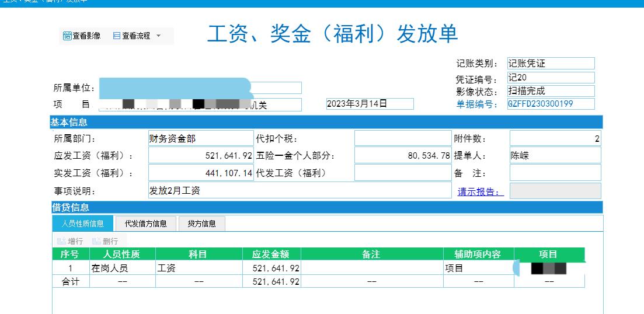
Task: Click the 记账类别 field showing 记账凭证
Action: [x=550, y=64]
